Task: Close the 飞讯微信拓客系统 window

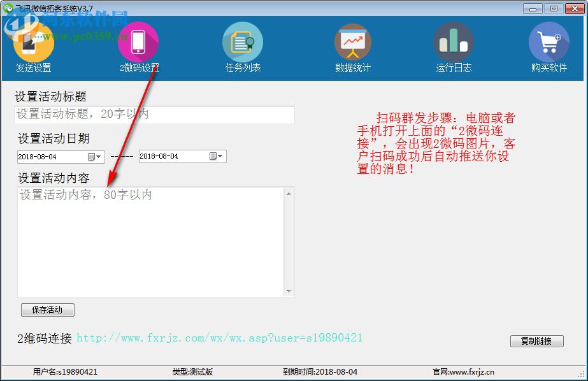Action: [x=575, y=9]
